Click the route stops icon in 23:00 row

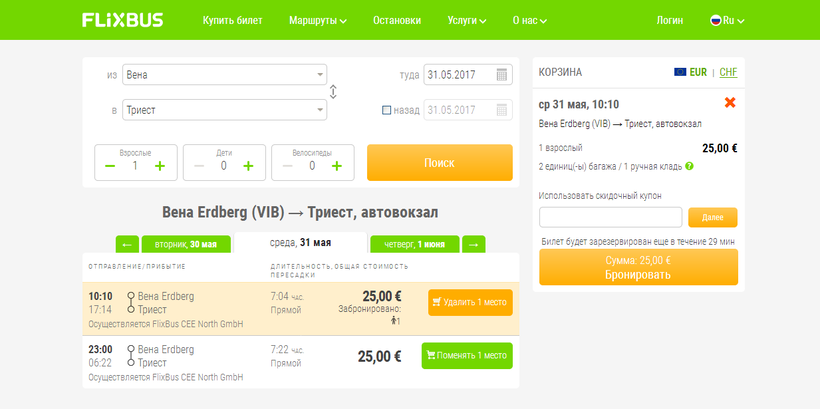click(131, 356)
